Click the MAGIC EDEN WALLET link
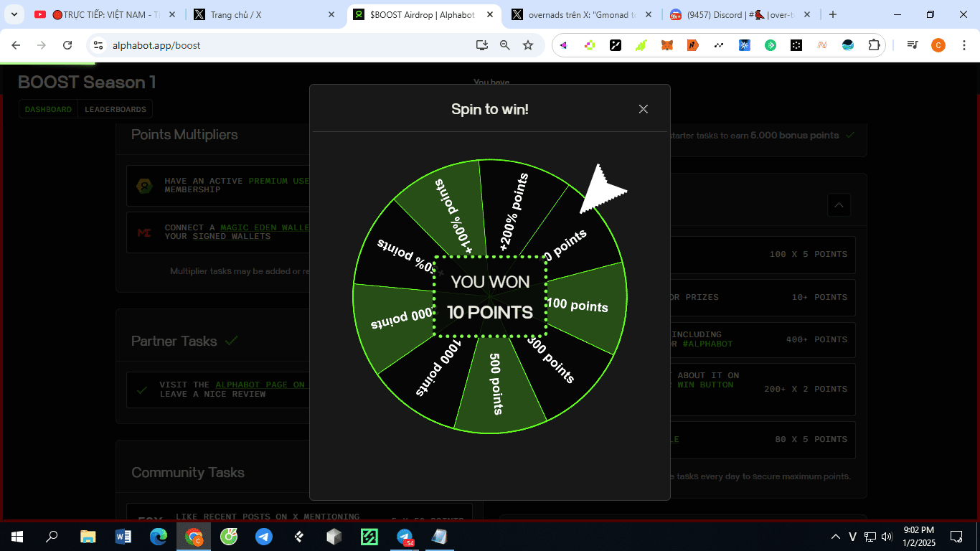This screenshot has height=551, width=980. 265,227
